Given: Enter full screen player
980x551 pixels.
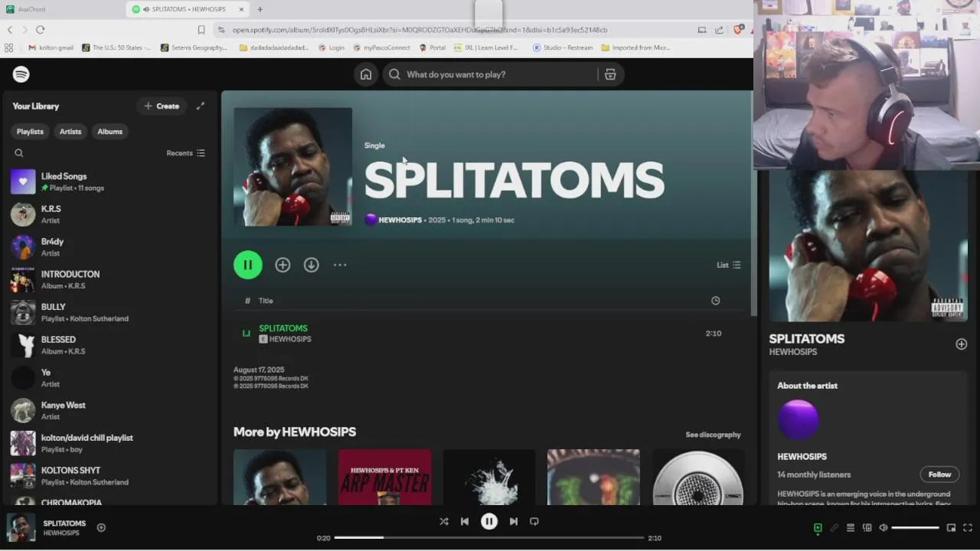Looking at the screenshot, I should tap(968, 527).
